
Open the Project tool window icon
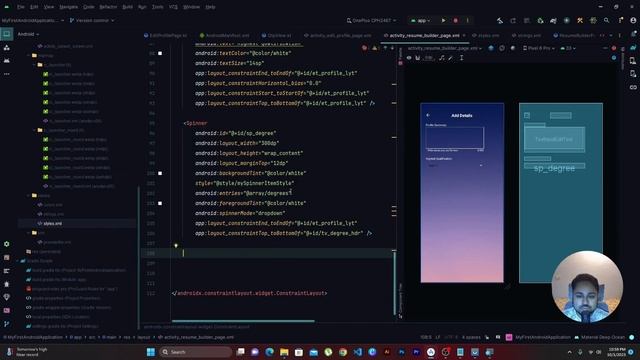point(7,34)
